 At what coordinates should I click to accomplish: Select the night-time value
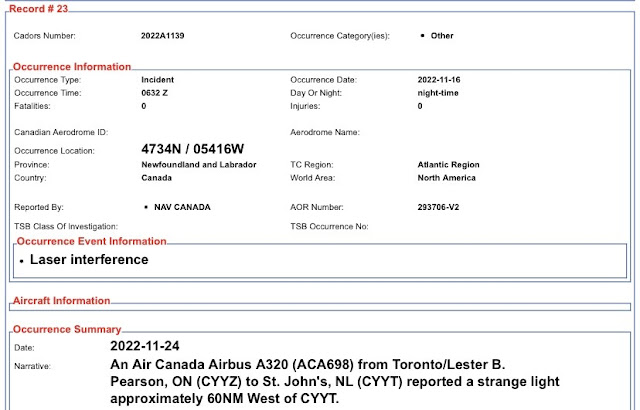[441, 92]
